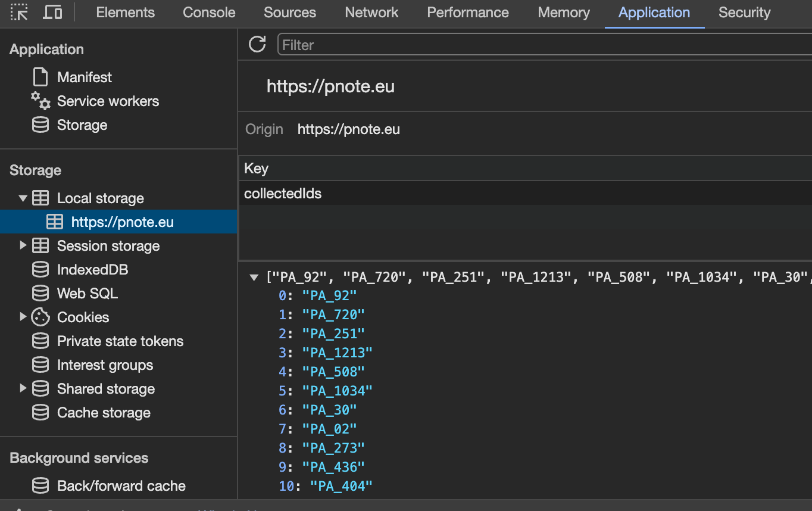Open Cache storage

102,412
